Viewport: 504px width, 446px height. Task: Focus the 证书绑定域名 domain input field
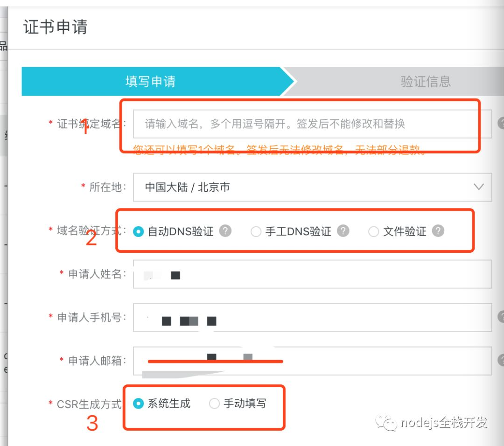click(x=312, y=124)
